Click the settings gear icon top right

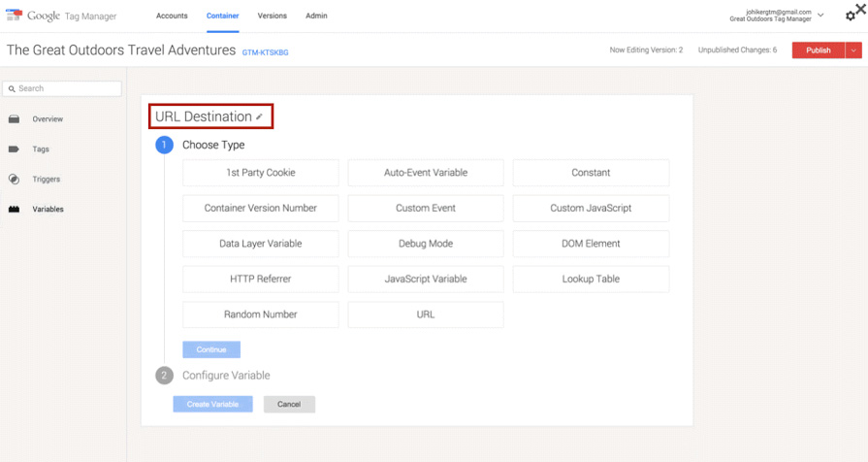[851, 16]
